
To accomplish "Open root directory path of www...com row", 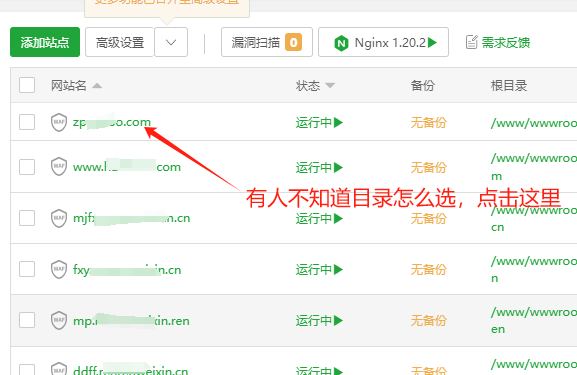I will 534,167.
